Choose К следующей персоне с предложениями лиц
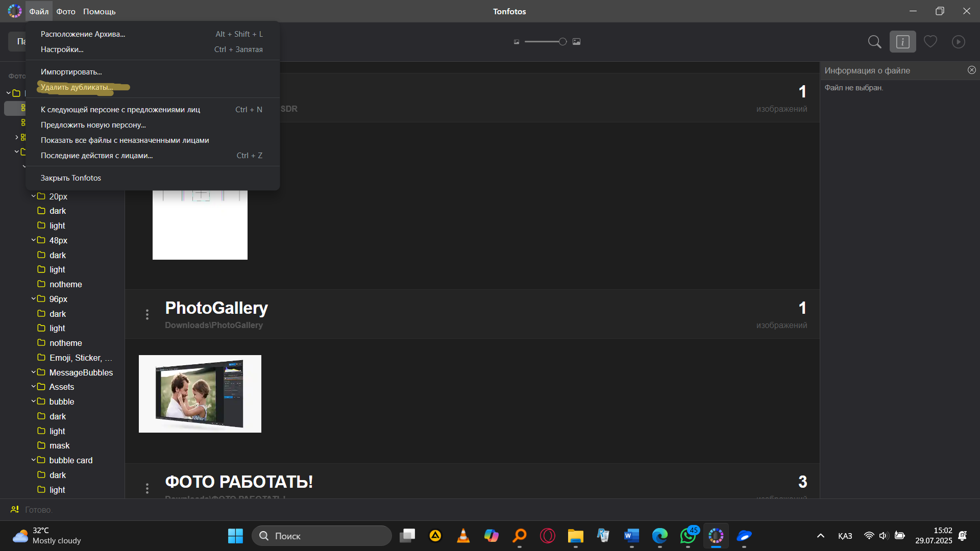The width and height of the screenshot is (980, 551). point(152,110)
